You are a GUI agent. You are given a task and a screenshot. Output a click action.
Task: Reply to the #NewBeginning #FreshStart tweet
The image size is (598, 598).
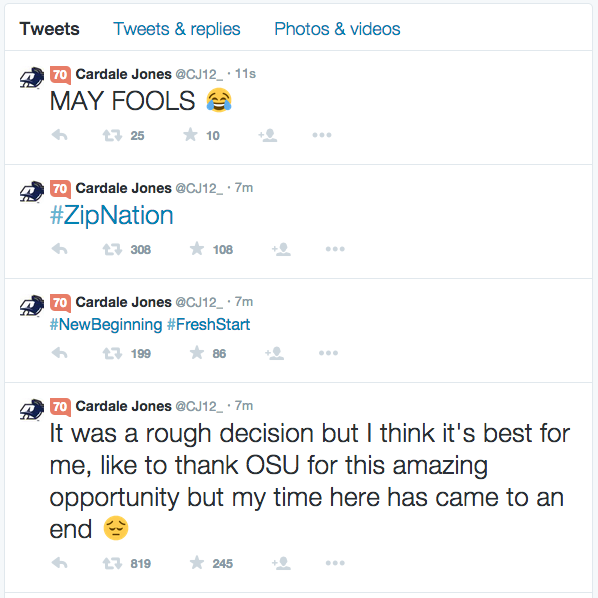59,353
